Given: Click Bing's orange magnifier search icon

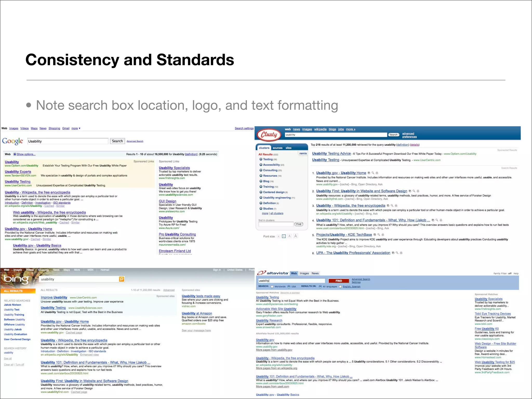Looking at the screenshot, I should point(122,279).
